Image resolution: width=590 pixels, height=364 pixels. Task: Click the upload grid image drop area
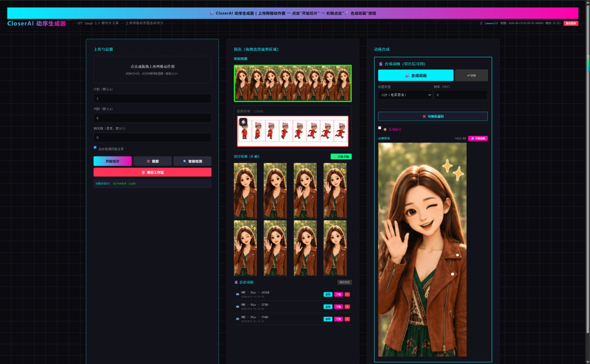tap(152, 69)
